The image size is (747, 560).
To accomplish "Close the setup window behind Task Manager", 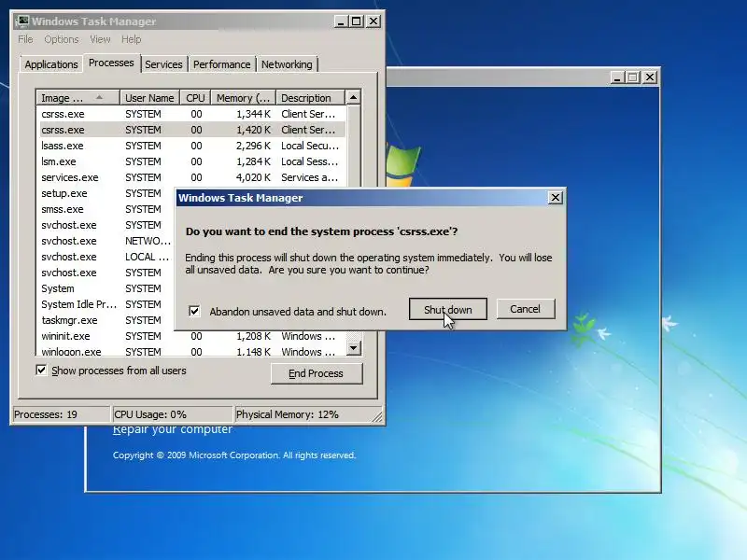I will tap(650, 77).
